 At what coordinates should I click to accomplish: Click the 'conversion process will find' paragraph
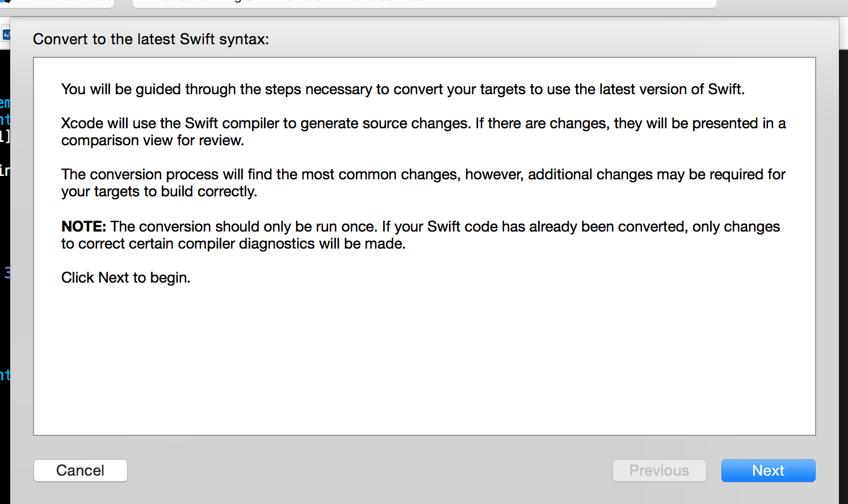point(423,174)
